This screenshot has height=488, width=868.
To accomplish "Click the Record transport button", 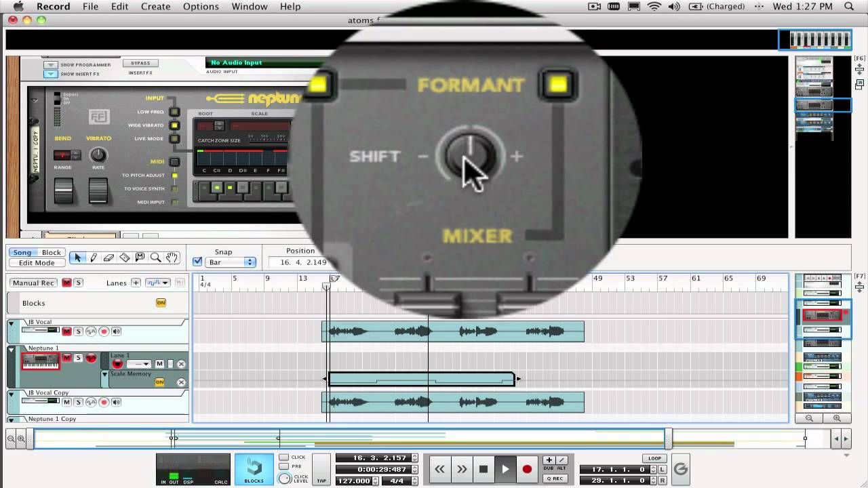I will (x=527, y=469).
